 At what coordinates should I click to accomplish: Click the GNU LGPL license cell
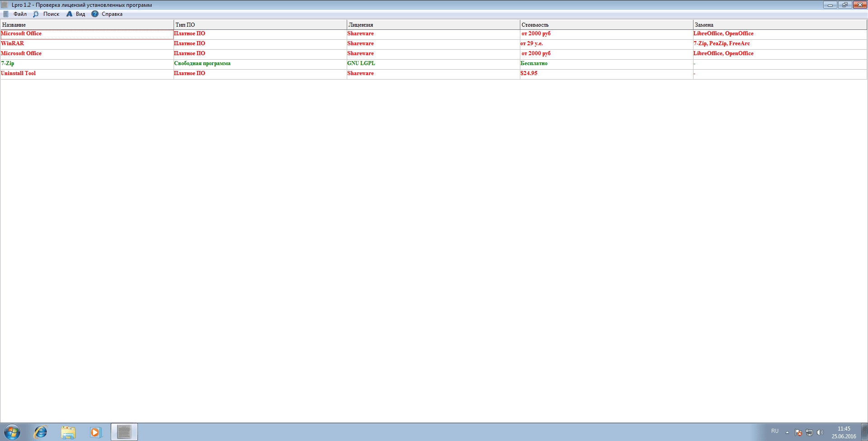[x=433, y=64]
